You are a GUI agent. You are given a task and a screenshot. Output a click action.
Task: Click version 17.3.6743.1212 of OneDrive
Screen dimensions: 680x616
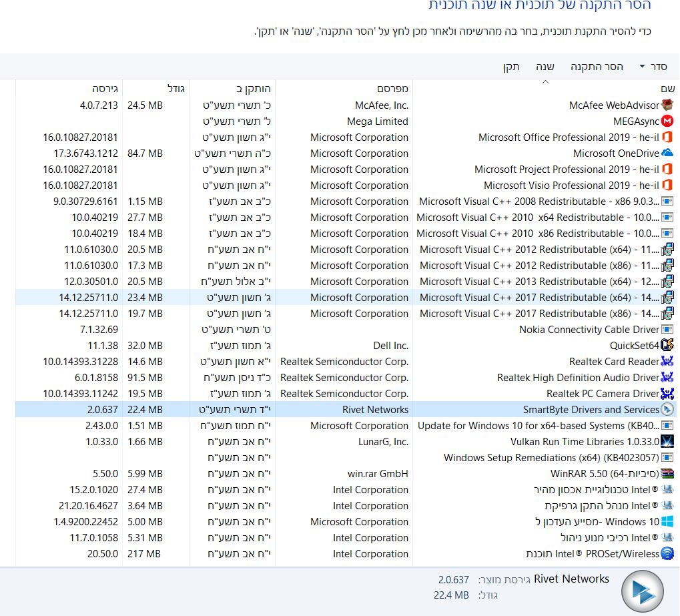coord(86,153)
